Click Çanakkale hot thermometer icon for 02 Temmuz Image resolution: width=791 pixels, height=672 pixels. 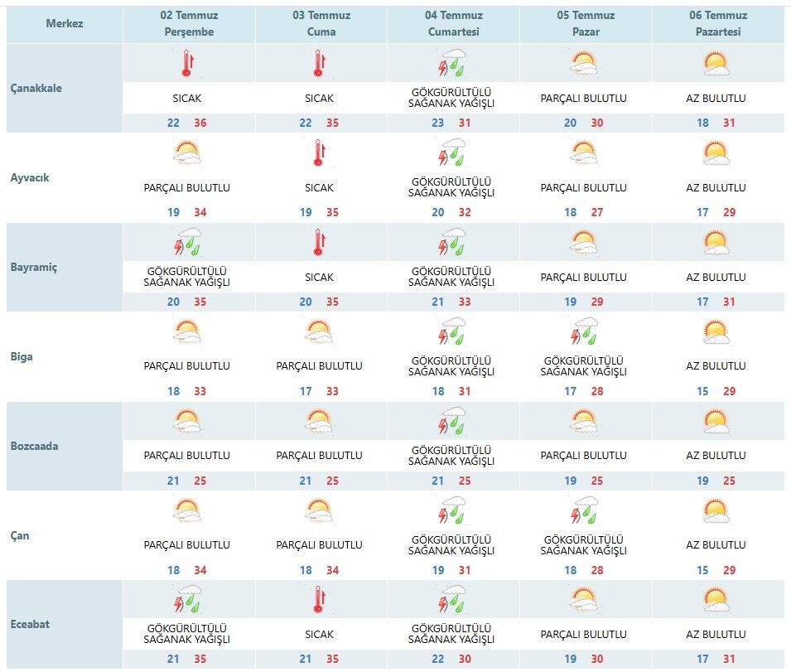[x=188, y=63]
